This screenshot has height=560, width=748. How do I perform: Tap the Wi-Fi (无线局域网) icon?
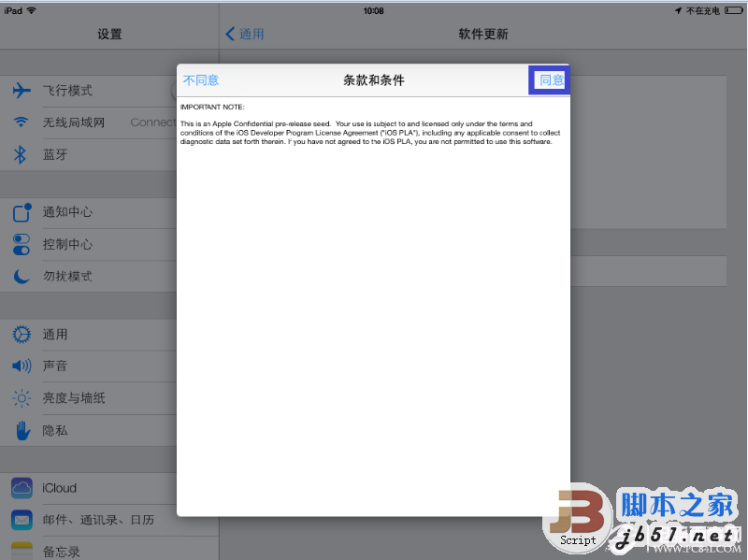pyautogui.click(x=21, y=122)
